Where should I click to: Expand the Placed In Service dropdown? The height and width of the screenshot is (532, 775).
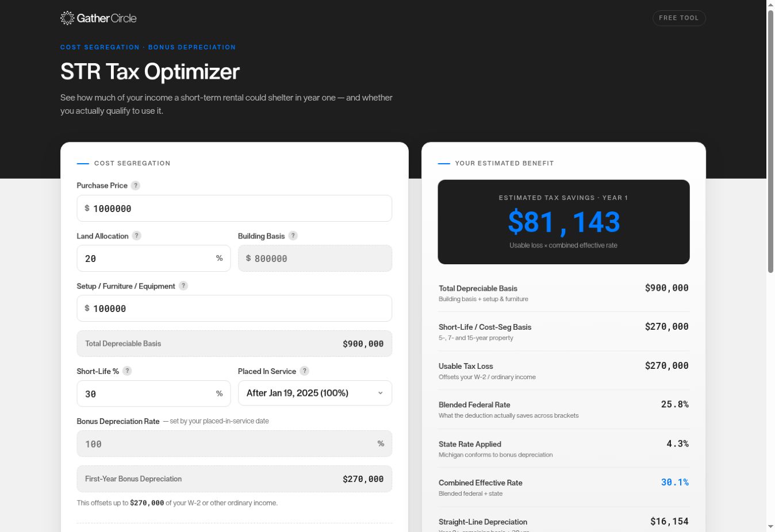click(315, 393)
